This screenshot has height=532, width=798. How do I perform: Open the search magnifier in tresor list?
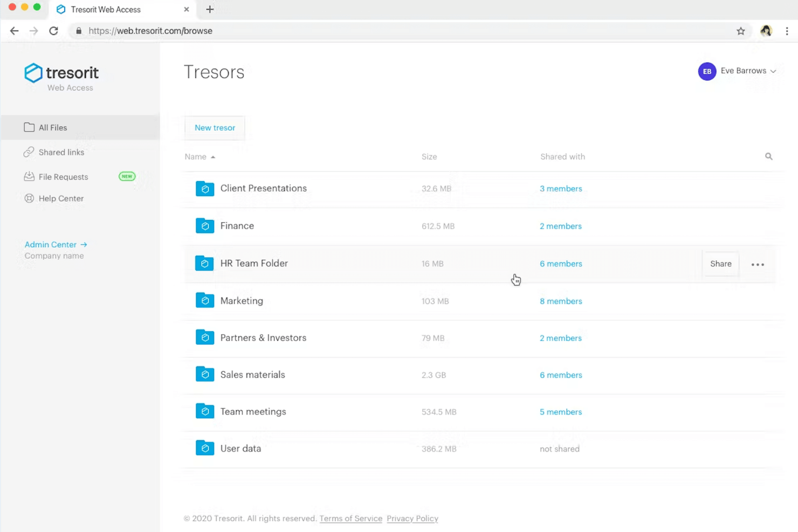pyautogui.click(x=768, y=156)
